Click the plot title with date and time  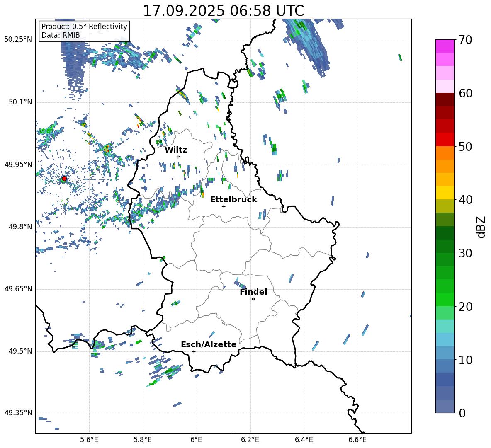coord(223,11)
